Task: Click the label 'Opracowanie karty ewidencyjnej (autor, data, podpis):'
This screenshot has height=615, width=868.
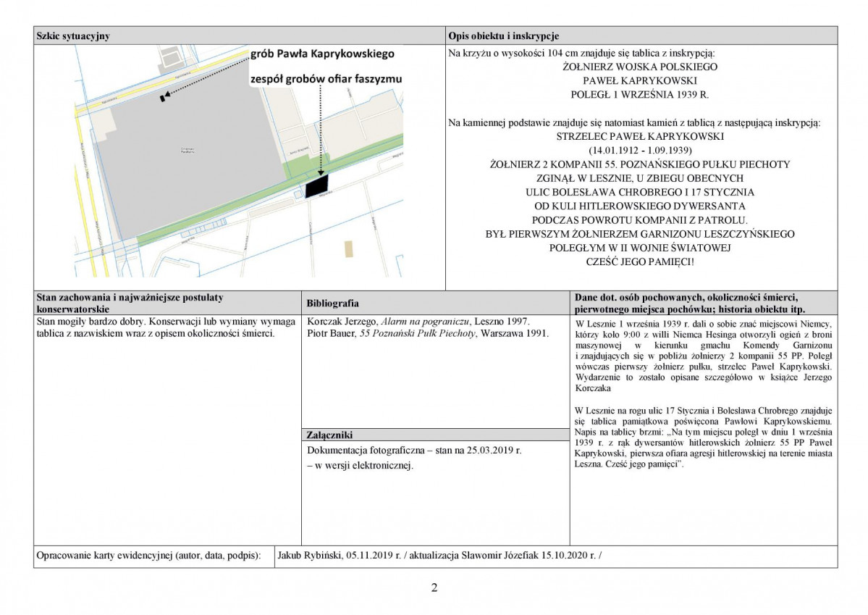Action: coord(148,556)
